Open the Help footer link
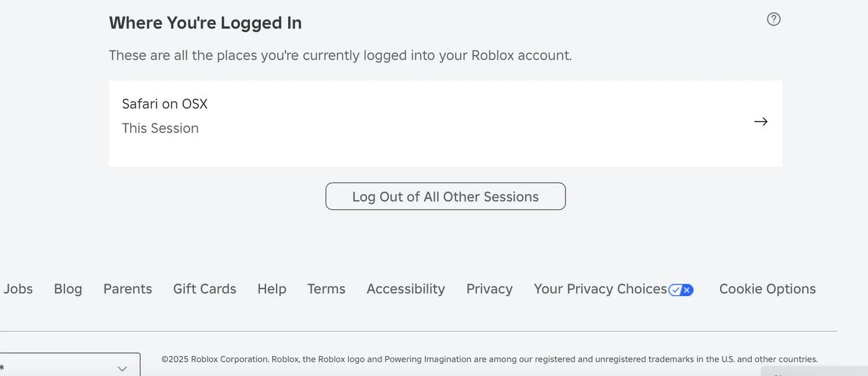The height and width of the screenshot is (376, 868). [272, 289]
